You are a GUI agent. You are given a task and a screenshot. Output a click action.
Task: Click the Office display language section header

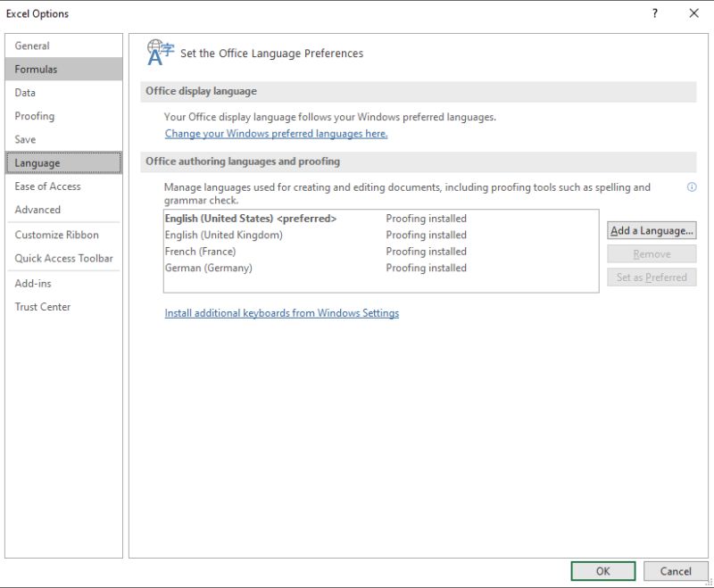(419, 92)
